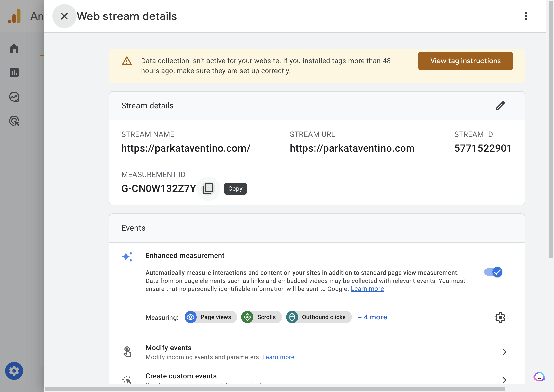Expand Modify events with chevron
The height and width of the screenshot is (392, 554).
tap(504, 352)
